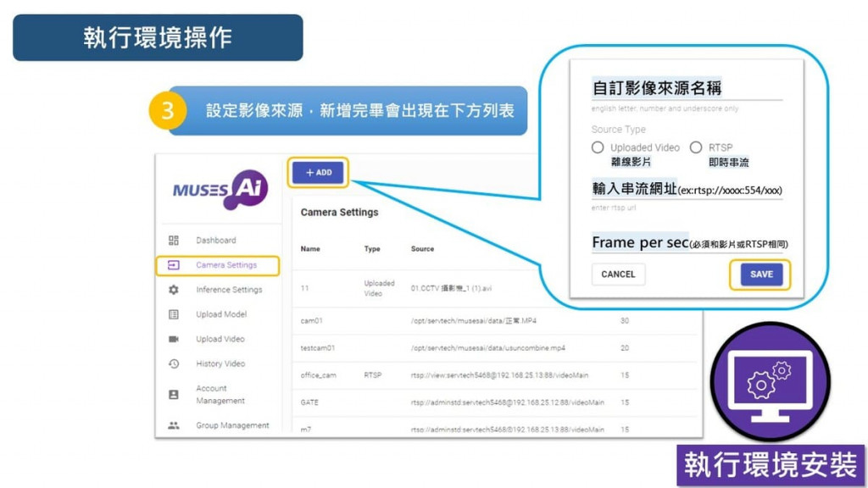This screenshot has height=488, width=868.
Task: Click the Name column header
Action: (x=310, y=249)
